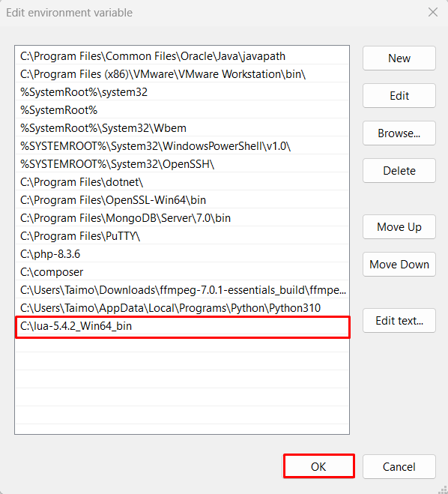
Task: Select the %SystemRoot%\system32 entry
Action: [182, 92]
